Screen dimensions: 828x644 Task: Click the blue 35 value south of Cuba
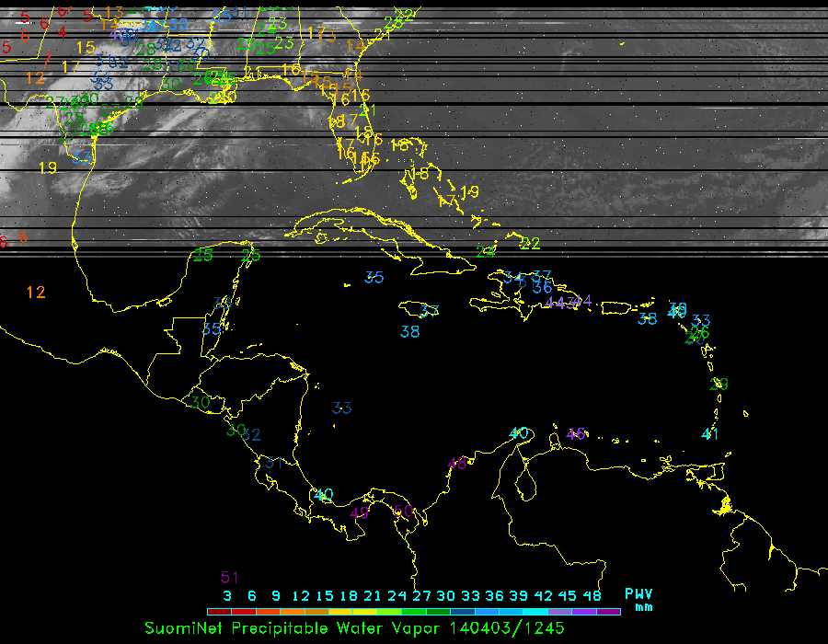point(374,277)
